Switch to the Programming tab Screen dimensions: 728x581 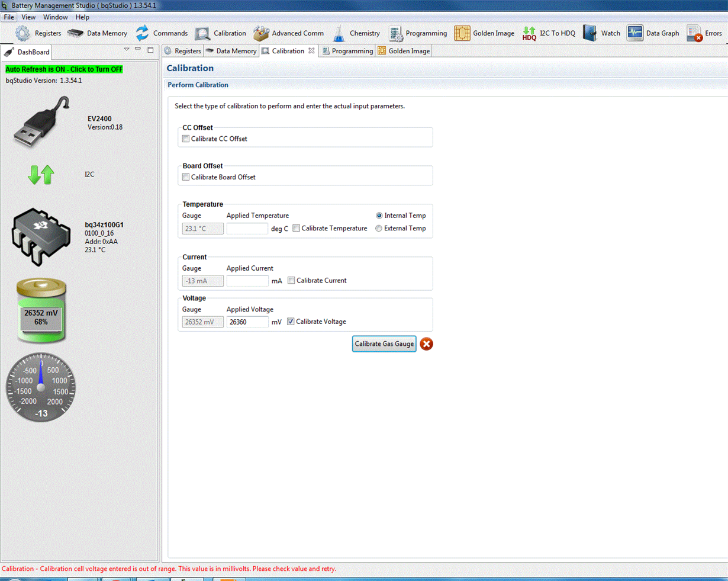coord(347,51)
